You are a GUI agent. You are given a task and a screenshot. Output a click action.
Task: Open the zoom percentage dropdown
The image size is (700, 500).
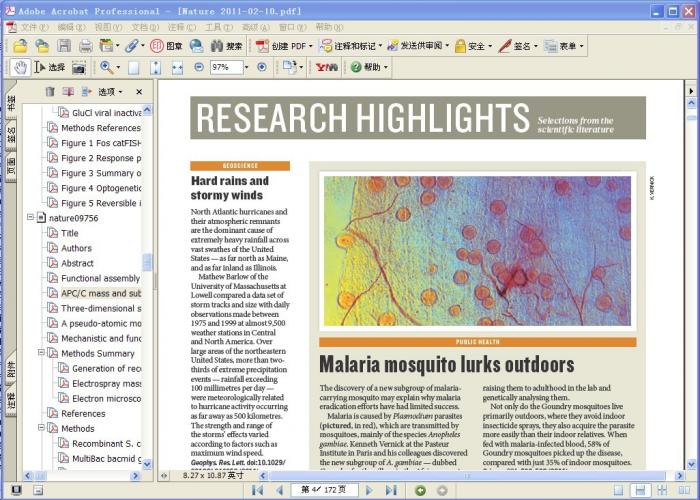(x=248, y=67)
